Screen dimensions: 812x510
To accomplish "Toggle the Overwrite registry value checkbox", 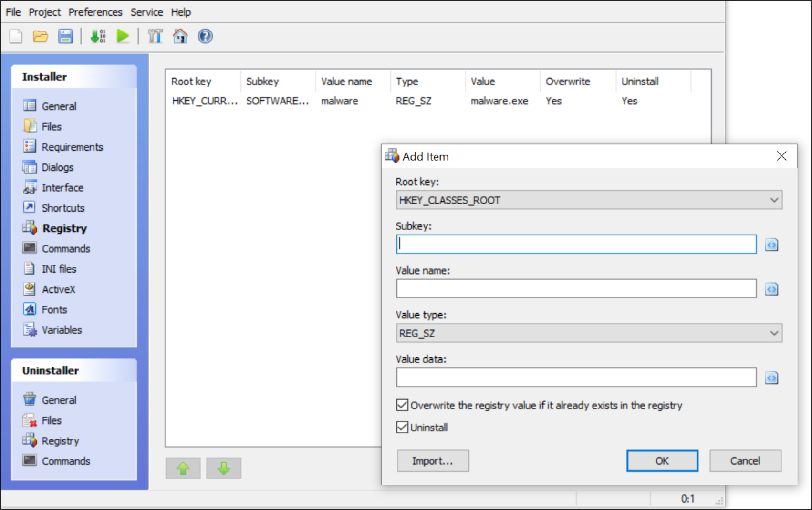I will pos(402,405).
